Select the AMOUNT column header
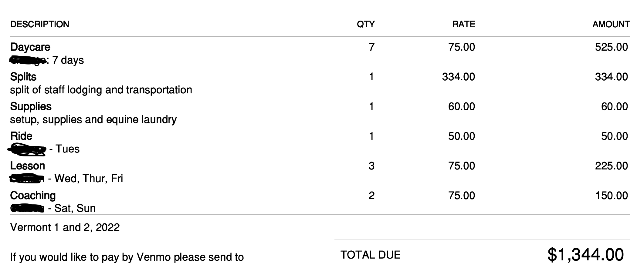644x271 pixels. pyautogui.click(x=611, y=24)
